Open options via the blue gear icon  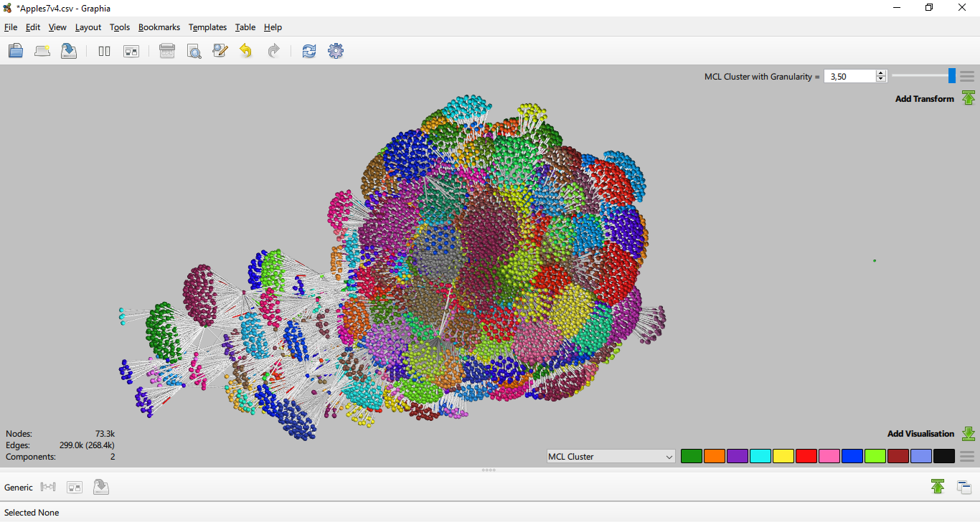tap(336, 51)
